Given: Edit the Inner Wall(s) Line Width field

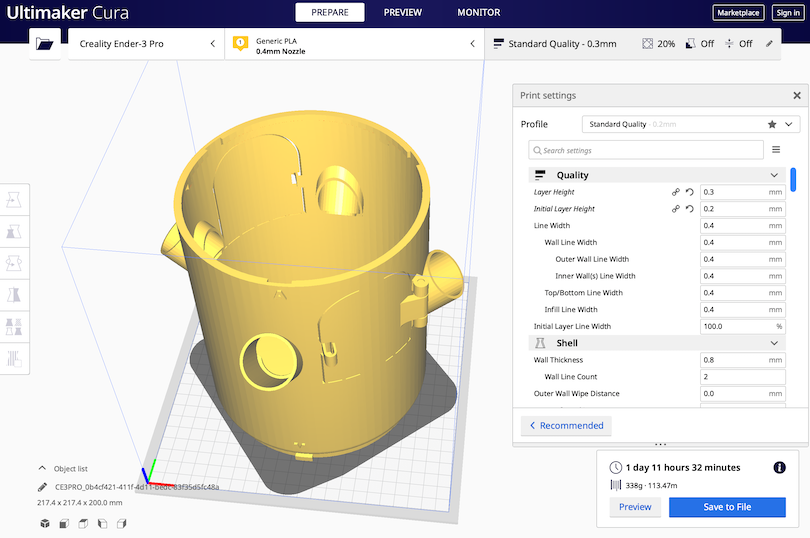Looking at the screenshot, I should [742, 276].
